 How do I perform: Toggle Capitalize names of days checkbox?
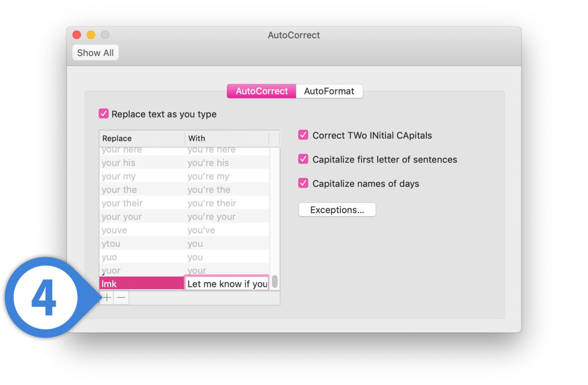(x=303, y=183)
